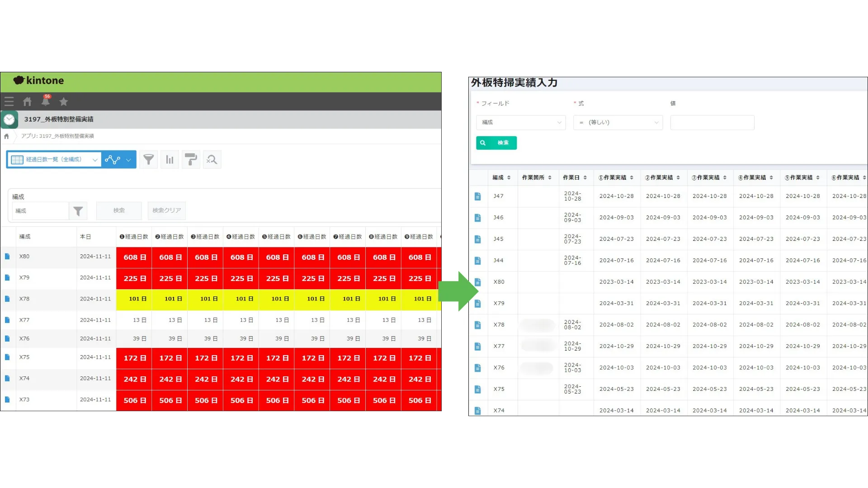The height and width of the screenshot is (488, 868).
Task: Open the フィールド 編成 select dropdown
Action: pos(521,122)
